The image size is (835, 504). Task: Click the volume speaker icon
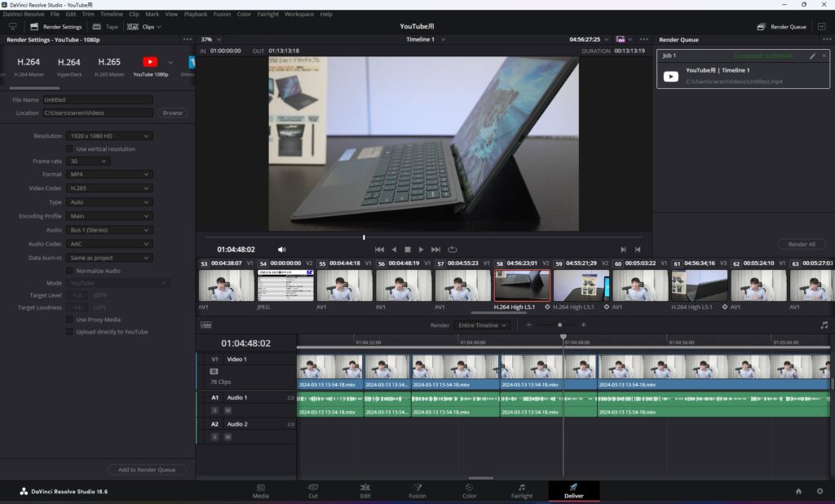281,250
